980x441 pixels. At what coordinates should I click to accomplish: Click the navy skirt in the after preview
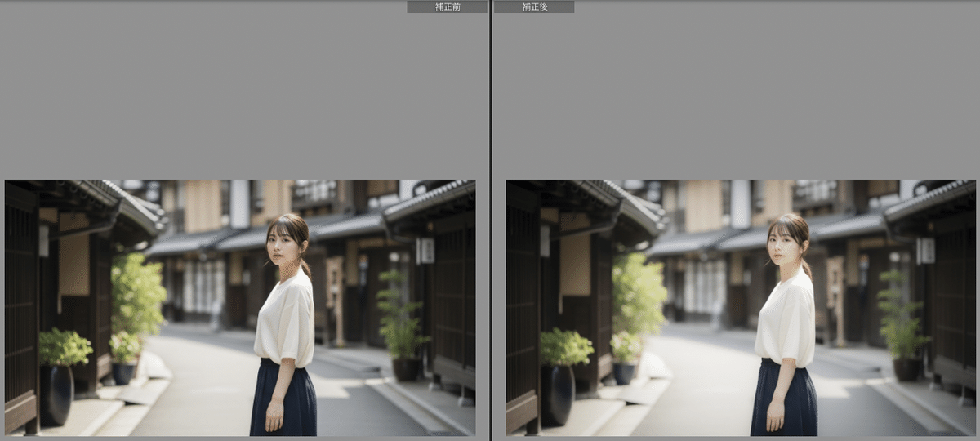pyautogui.click(x=784, y=400)
